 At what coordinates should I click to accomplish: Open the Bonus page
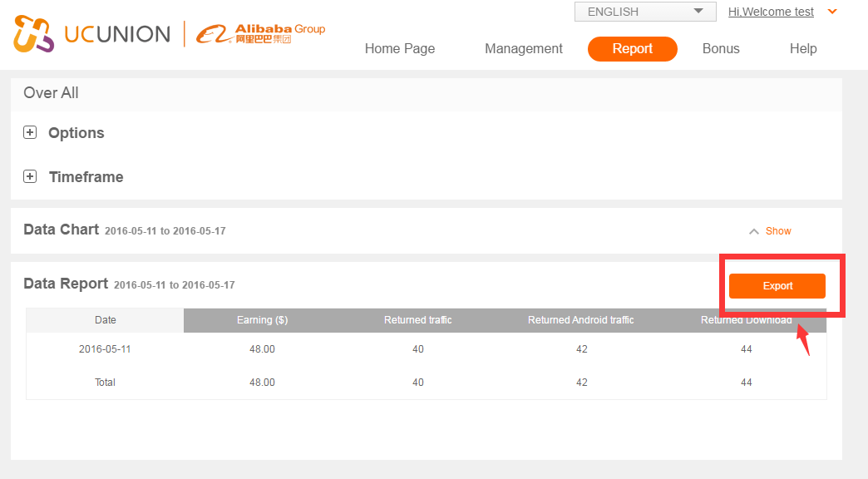(x=721, y=49)
